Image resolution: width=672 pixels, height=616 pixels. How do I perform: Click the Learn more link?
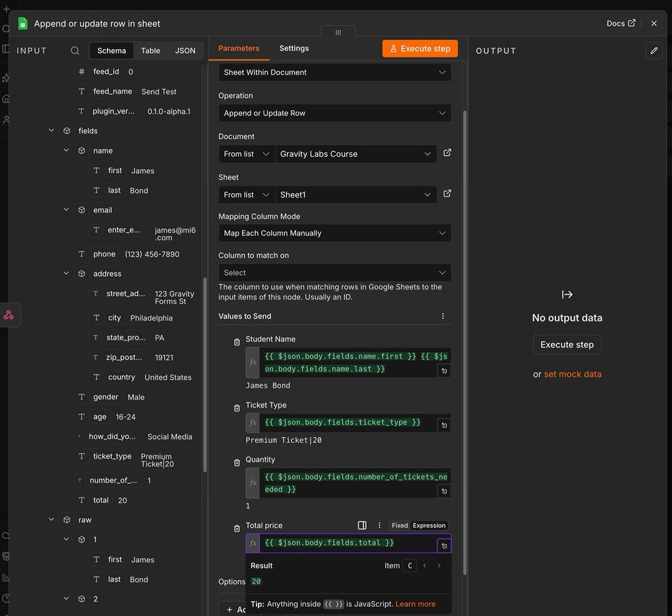coord(415,604)
